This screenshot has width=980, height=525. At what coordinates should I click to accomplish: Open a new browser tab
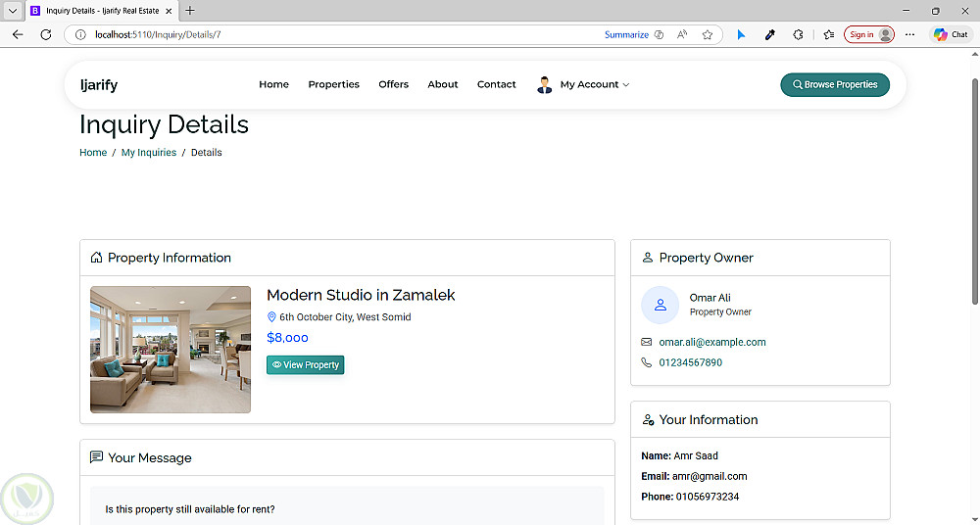point(190,11)
